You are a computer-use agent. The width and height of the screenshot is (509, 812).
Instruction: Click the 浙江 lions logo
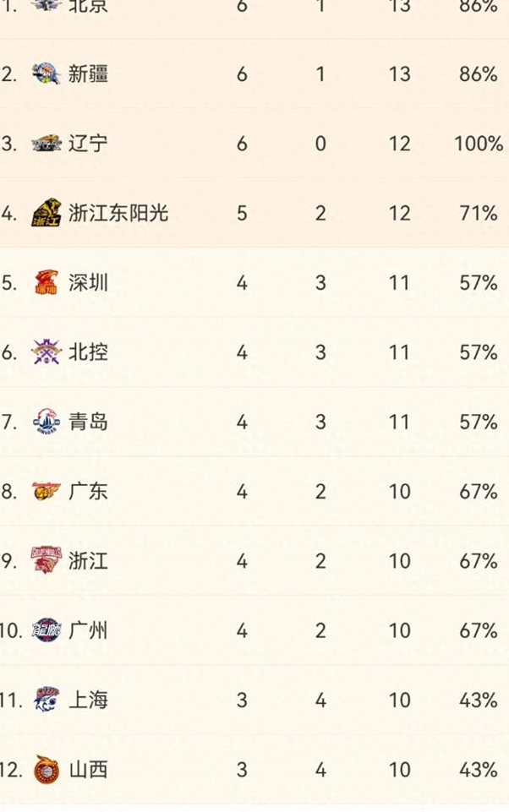pyautogui.click(x=47, y=560)
